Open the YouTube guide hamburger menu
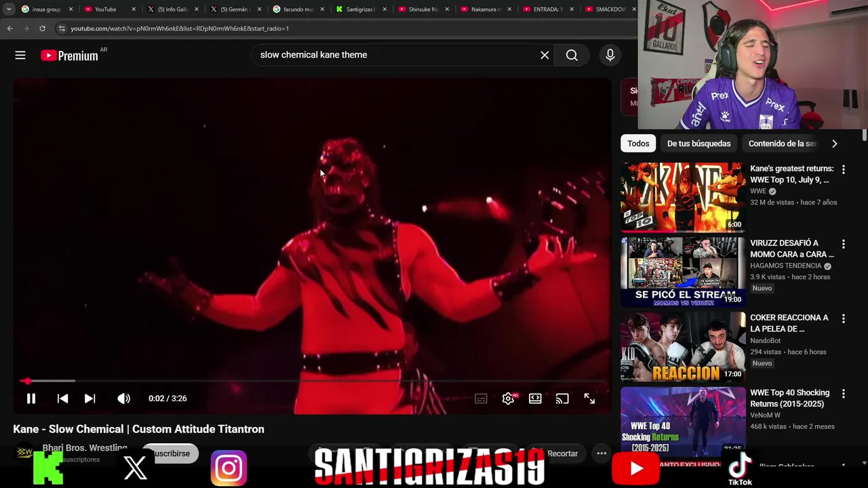Image resolution: width=868 pixels, height=488 pixels. [x=20, y=56]
